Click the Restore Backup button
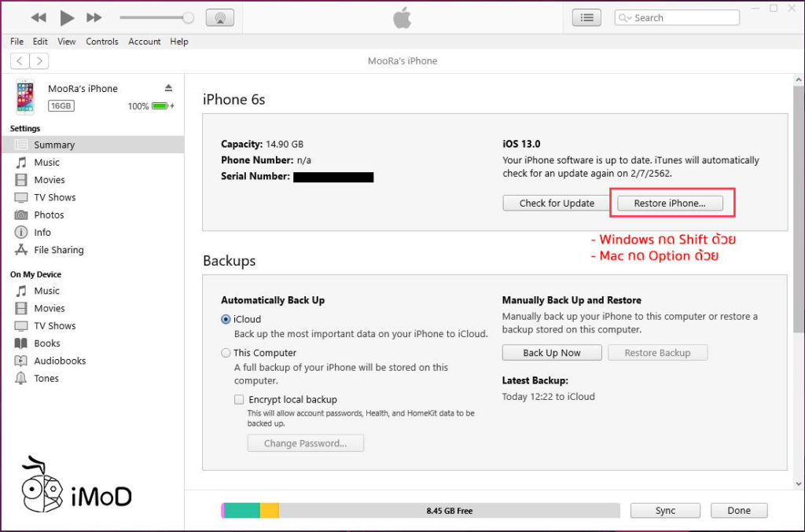This screenshot has height=532, width=805. [x=657, y=353]
